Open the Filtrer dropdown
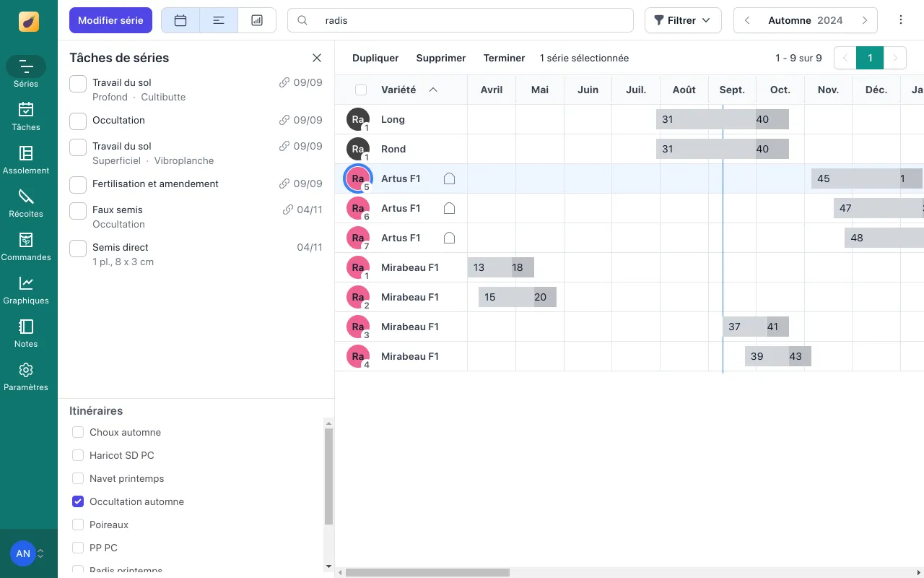924x578 pixels. point(682,20)
